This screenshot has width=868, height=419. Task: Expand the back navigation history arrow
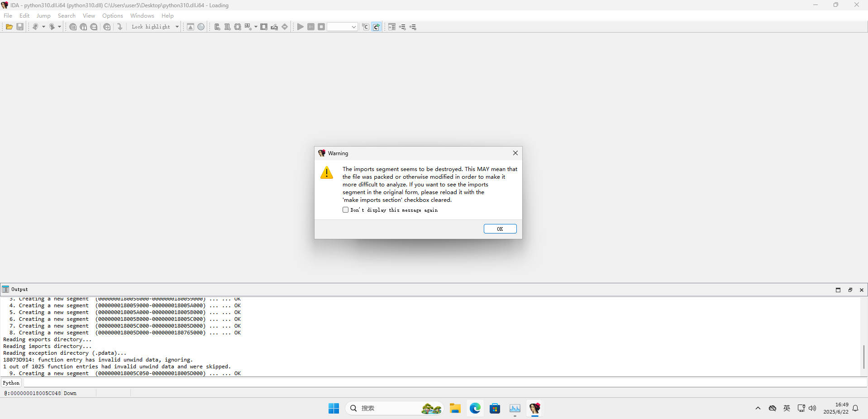click(43, 27)
